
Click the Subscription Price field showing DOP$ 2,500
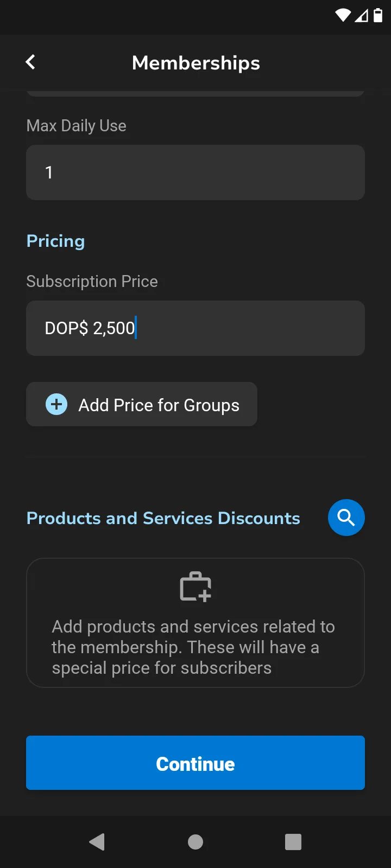195,328
